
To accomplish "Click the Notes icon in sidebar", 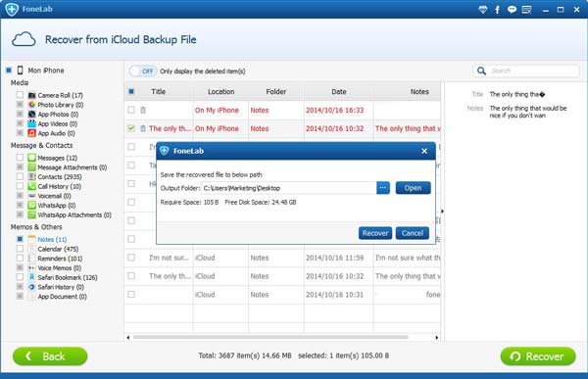I will [32, 239].
